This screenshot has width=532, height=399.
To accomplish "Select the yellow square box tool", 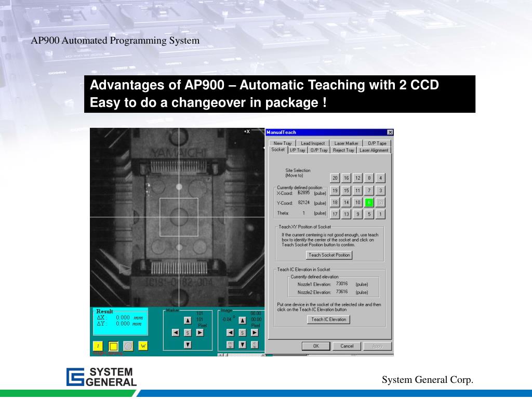I will [x=113, y=346].
